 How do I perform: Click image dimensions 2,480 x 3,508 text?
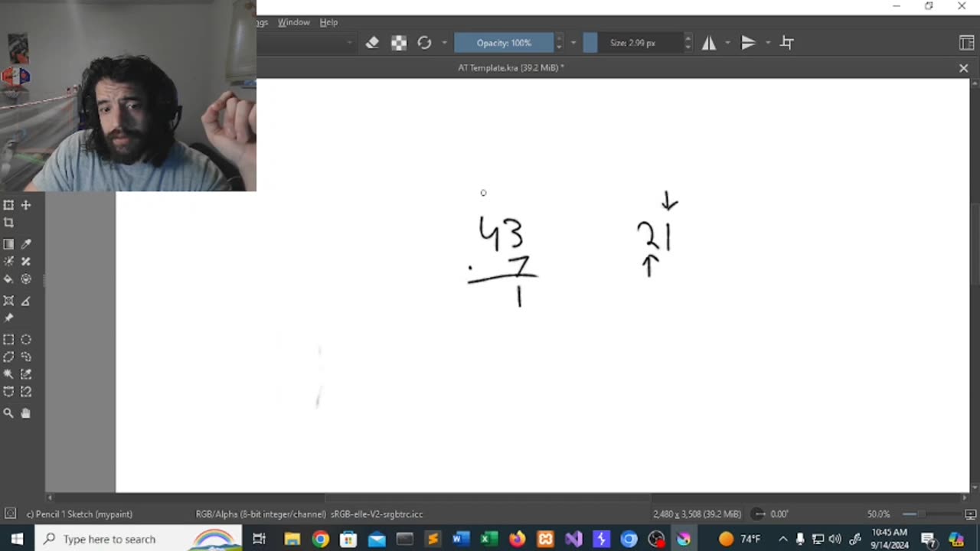coord(697,514)
